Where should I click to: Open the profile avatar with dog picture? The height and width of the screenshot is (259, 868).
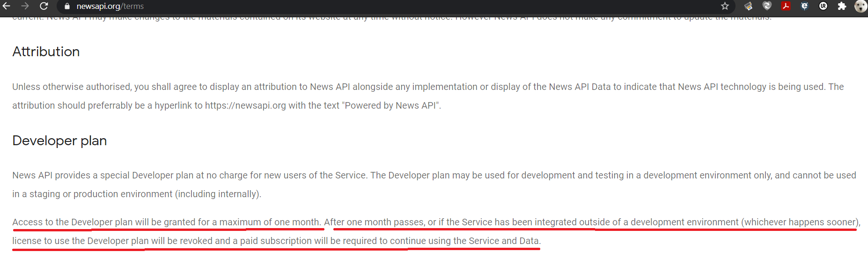tap(861, 6)
